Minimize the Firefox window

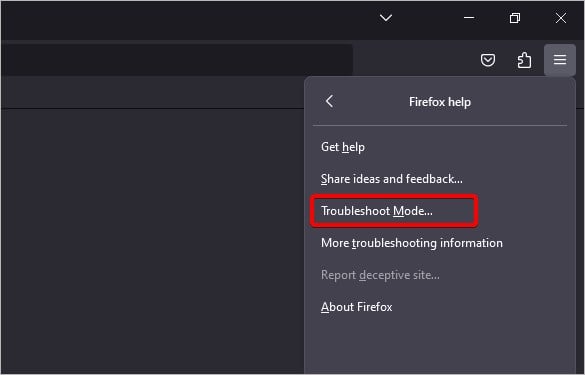[469, 18]
